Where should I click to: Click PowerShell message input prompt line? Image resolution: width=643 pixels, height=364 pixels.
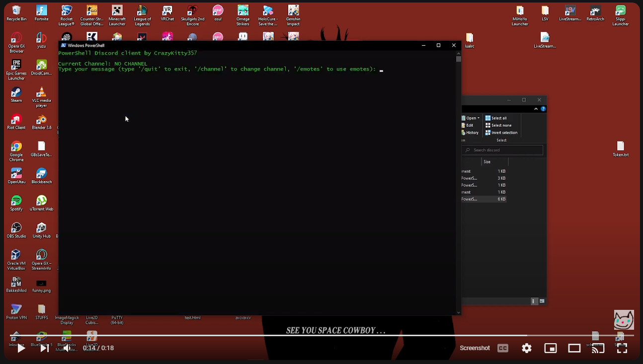click(220, 69)
